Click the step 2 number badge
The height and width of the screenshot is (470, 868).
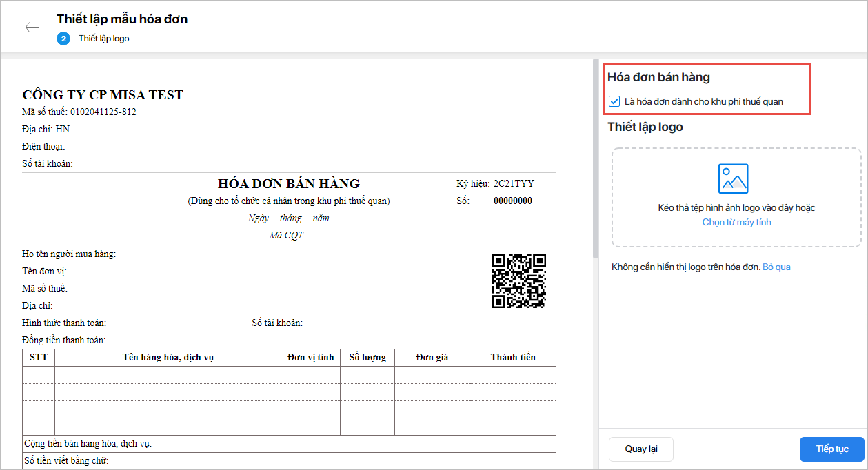pyautogui.click(x=63, y=39)
